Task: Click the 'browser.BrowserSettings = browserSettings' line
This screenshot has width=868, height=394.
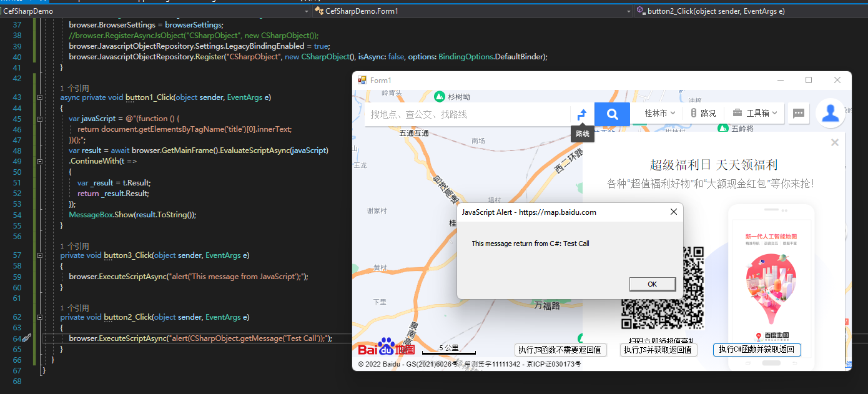Action: [146, 25]
